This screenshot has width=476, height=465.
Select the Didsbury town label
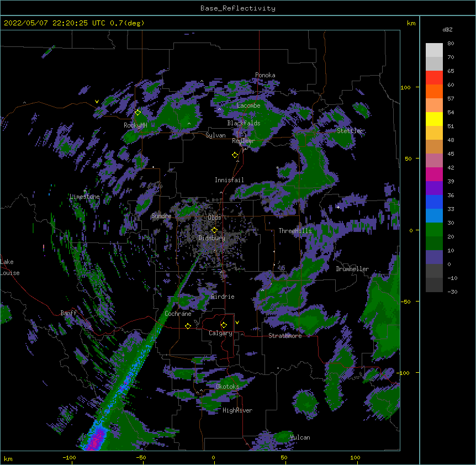click(x=211, y=238)
